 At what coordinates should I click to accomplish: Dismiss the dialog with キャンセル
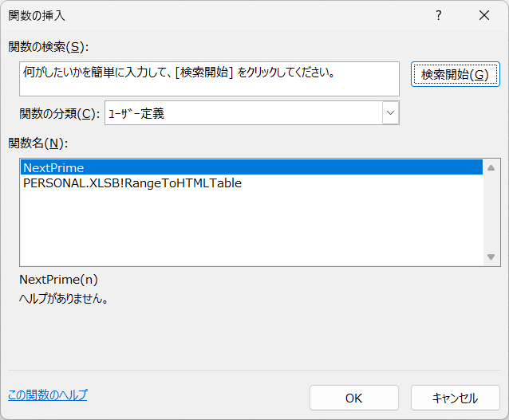click(x=455, y=398)
